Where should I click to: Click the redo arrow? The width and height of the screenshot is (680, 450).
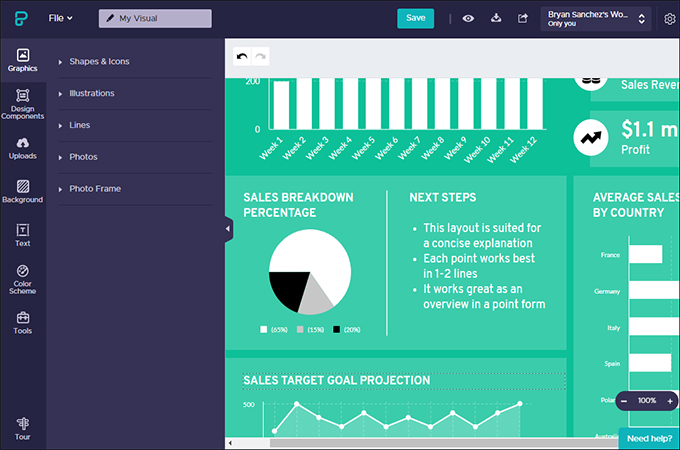click(261, 56)
